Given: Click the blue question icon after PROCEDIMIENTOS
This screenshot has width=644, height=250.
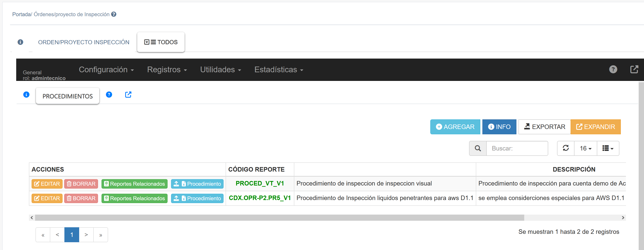Looking at the screenshot, I should click(x=109, y=95).
